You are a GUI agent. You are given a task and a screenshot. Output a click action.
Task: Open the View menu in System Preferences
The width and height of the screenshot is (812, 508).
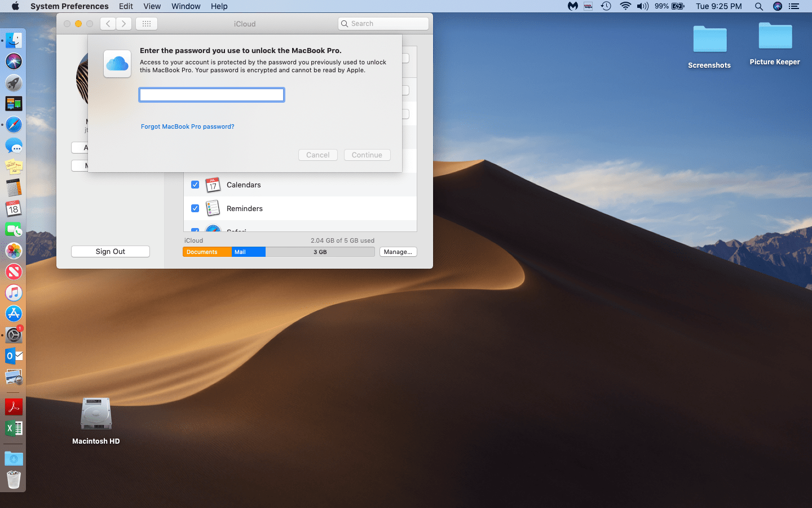152,6
